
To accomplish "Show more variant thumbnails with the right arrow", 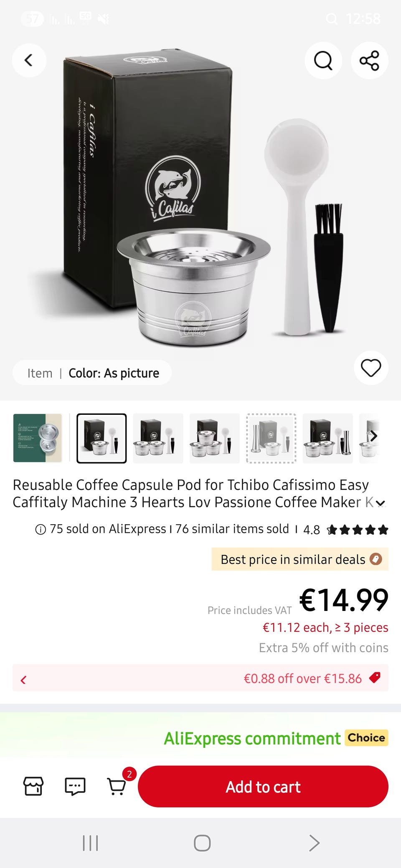I will point(373,436).
